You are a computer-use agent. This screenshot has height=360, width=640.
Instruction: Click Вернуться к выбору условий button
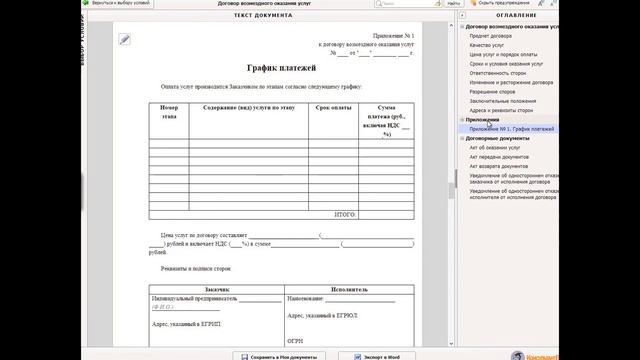117,3
